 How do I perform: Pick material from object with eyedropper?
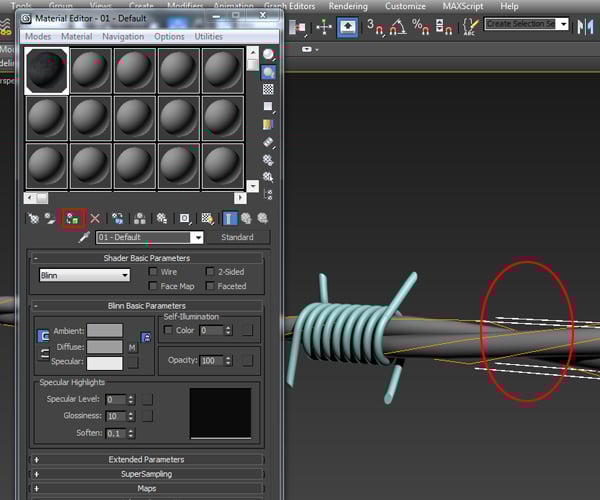pos(84,238)
